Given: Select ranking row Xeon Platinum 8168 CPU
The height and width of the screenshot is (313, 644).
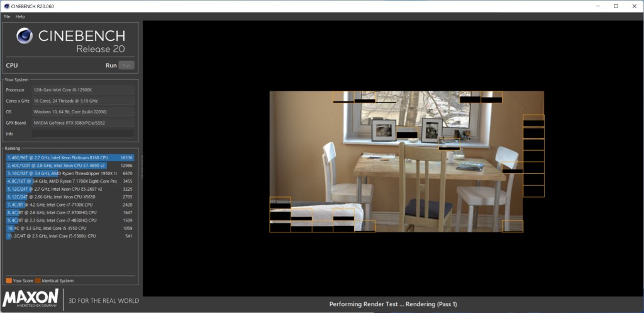Looking at the screenshot, I should pos(70,157).
